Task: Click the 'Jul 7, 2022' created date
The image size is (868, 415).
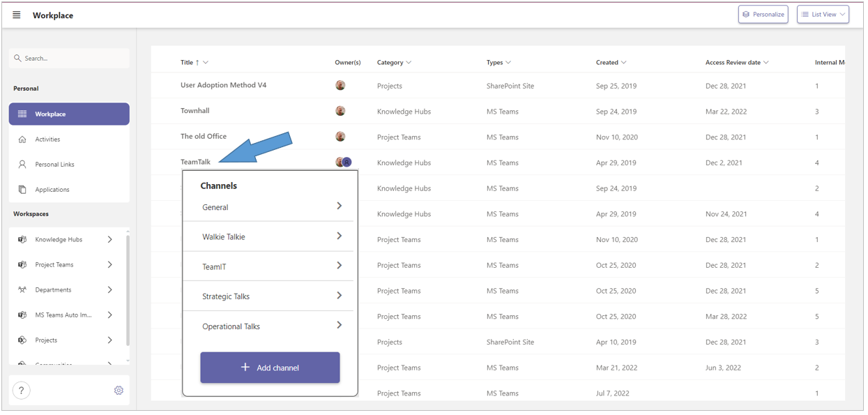Action: (612, 393)
